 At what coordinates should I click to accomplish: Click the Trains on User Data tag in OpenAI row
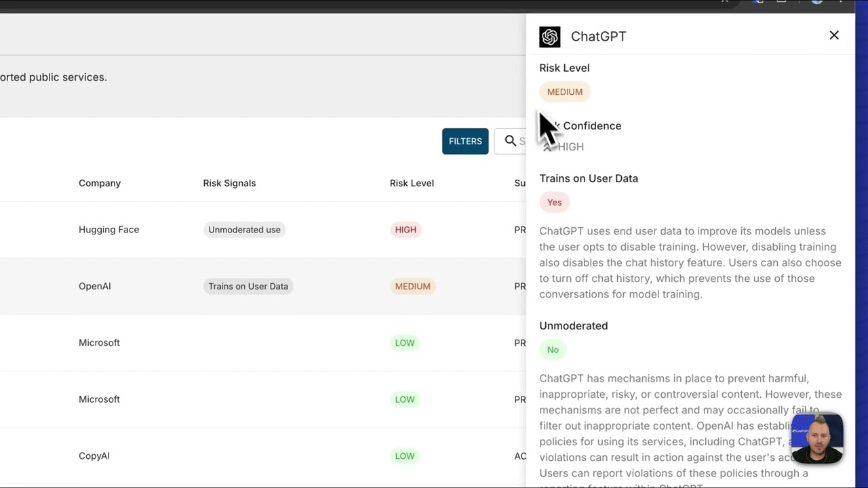[x=248, y=286]
